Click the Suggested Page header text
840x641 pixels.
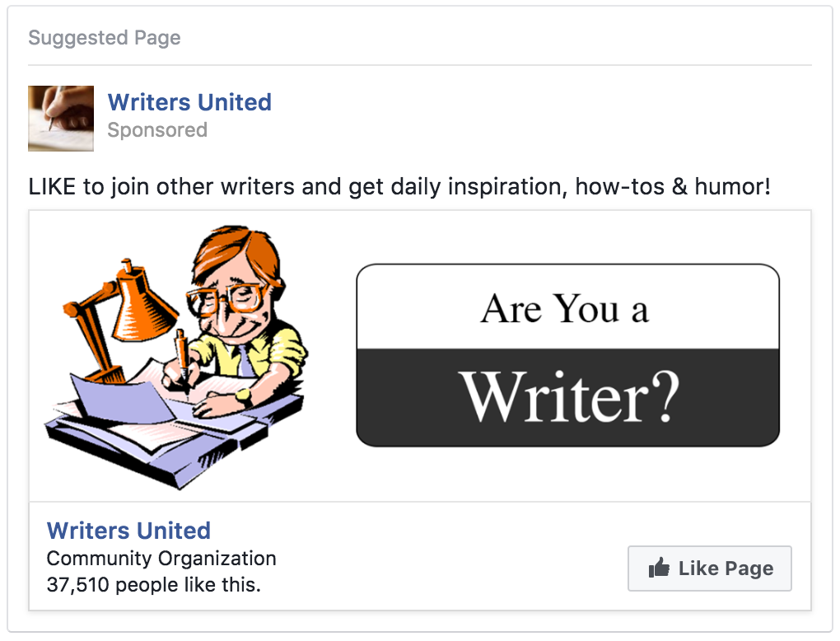[105, 38]
